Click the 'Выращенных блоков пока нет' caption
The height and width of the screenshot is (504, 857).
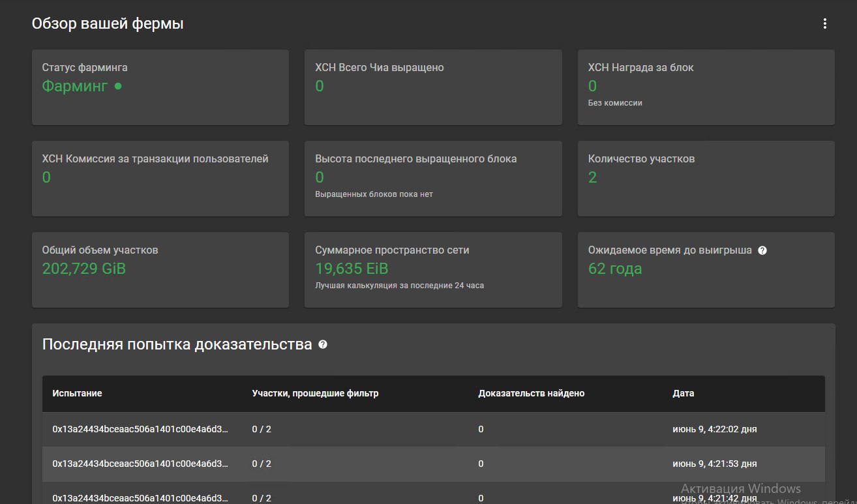click(x=374, y=194)
